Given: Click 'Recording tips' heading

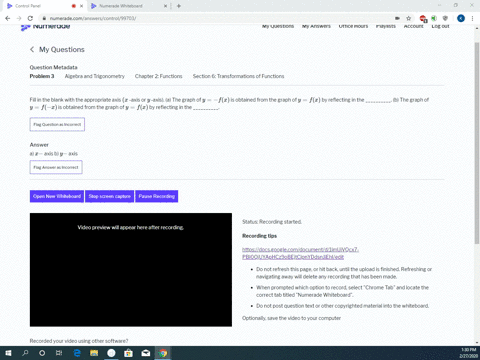Looking at the screenshot, I should click(x=259, y=236).
